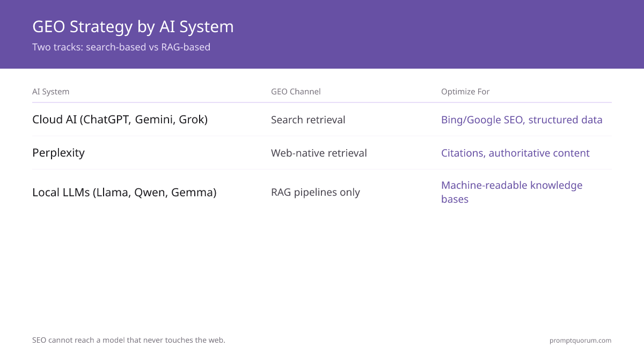The image size is (644, 362).
Task: Click footer note 'SEO cannot reach a model...'
Action: [129, 340]
